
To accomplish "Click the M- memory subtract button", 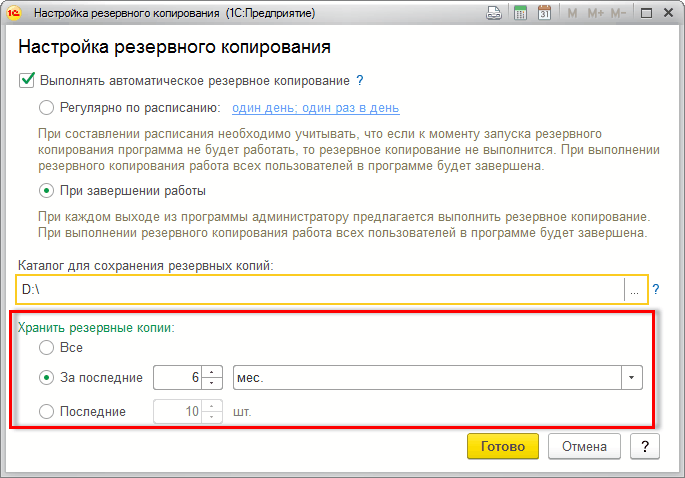I will (x=618, y=14).
